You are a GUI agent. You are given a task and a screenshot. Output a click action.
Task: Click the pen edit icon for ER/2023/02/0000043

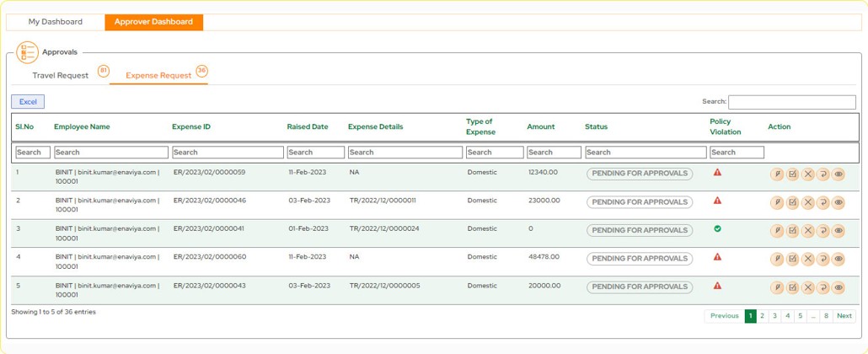pos(777,287)
